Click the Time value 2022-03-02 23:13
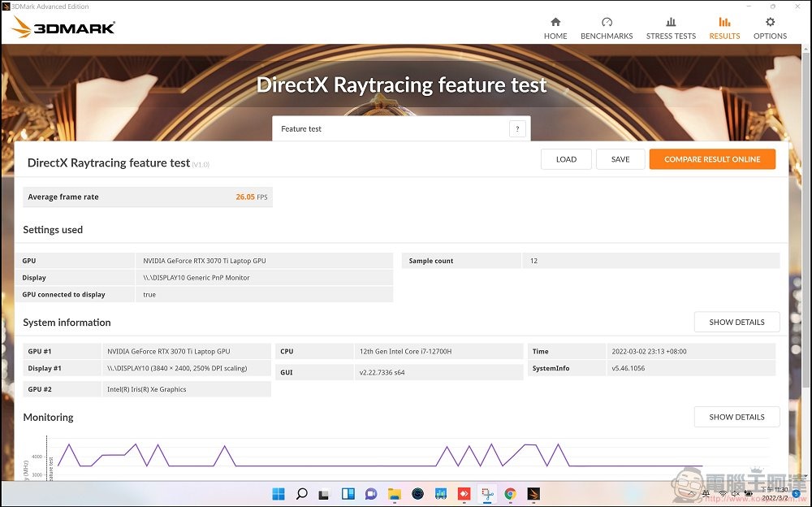This screenshot has height=507, width=812. 649,352
